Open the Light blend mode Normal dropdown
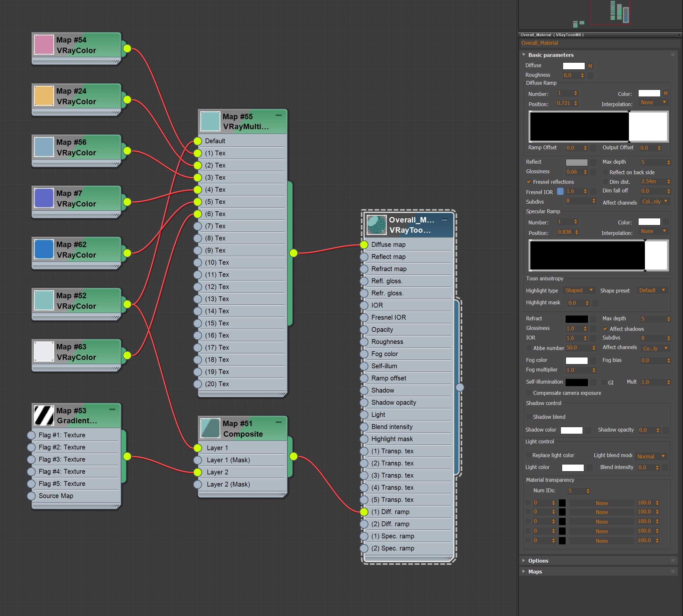The width and height of the screenshot is (683, 616). pos(651,456)
